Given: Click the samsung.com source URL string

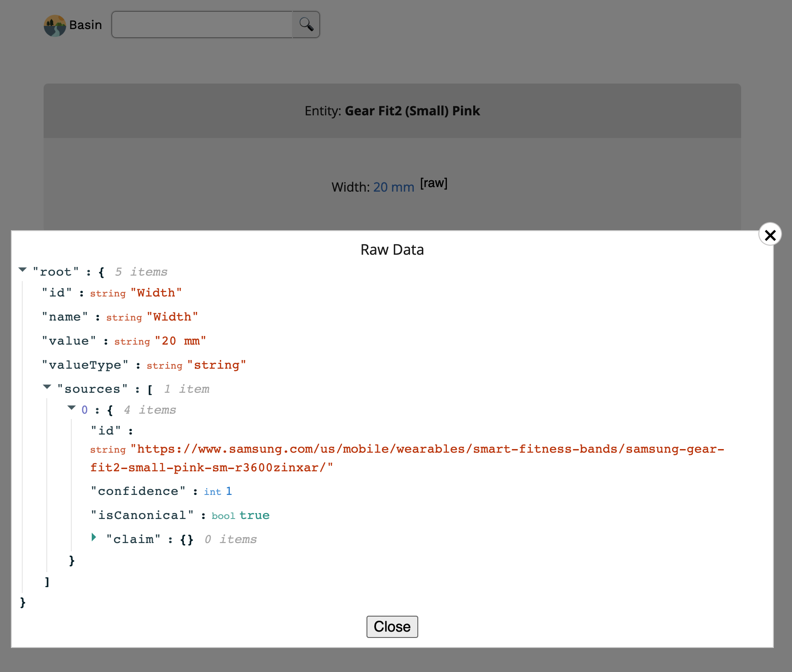Looking at the screenshot, I should tap(407, 458).
